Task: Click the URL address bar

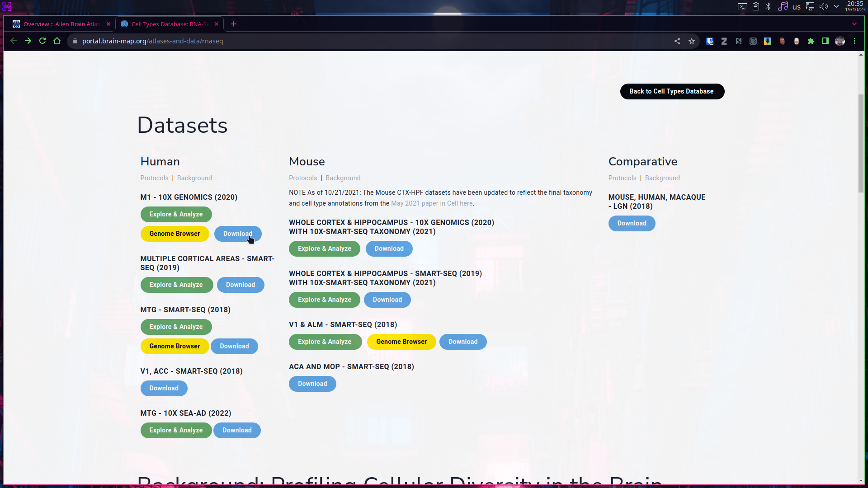Action: pos(362,41)
